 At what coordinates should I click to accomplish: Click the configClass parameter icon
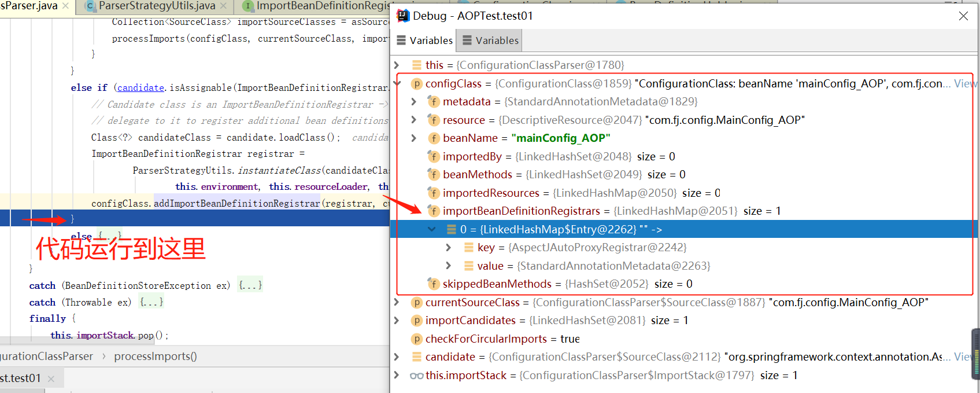(416, 83)
